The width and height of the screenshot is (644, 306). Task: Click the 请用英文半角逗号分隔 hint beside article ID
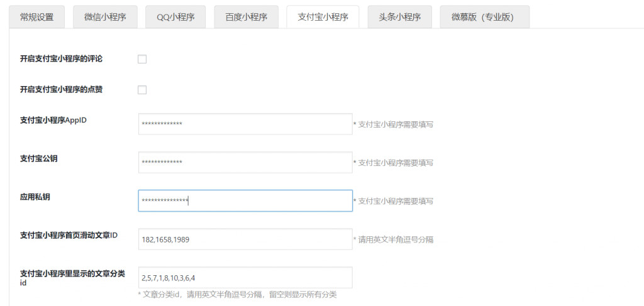396,240
